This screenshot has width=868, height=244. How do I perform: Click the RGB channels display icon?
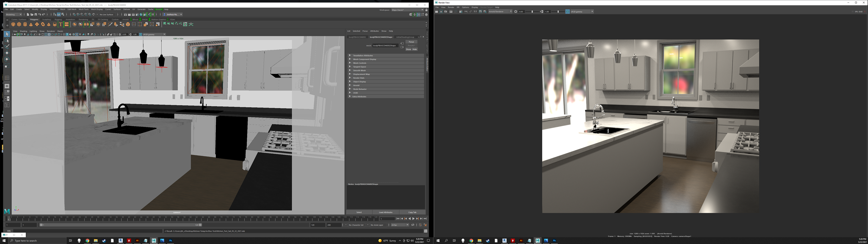click(466, 12)
